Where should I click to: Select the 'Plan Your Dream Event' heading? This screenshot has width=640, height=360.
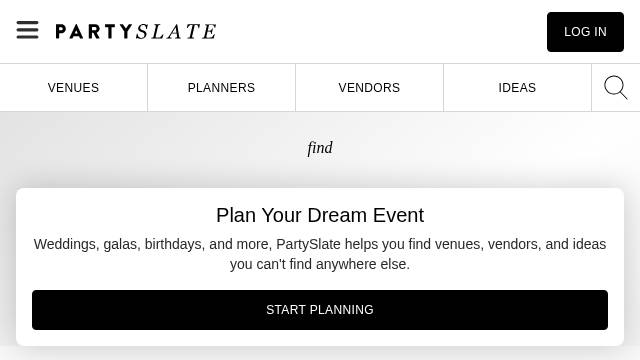(x=320, y=215)
